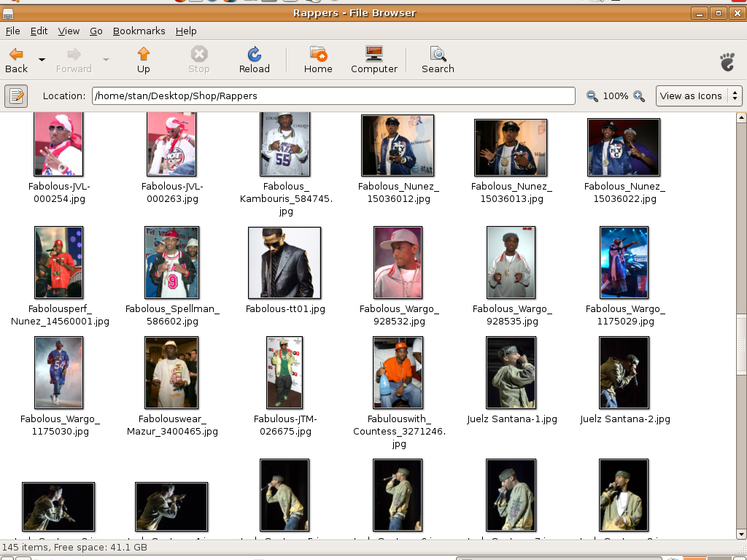The image size is (747, 560).
Task: Select Fabolous-tt01.jpg thumbnail
Action: [x=285, y=262]
